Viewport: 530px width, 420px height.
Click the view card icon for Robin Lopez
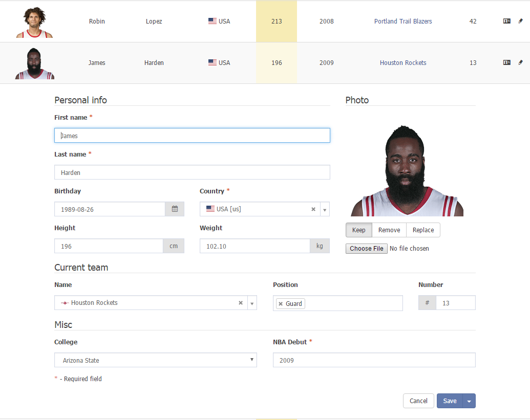click(x=506, y=21)
